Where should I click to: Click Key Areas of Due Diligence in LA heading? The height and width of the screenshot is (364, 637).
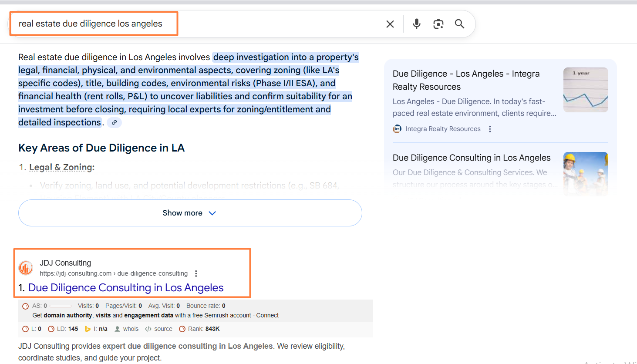click(101, 148)
